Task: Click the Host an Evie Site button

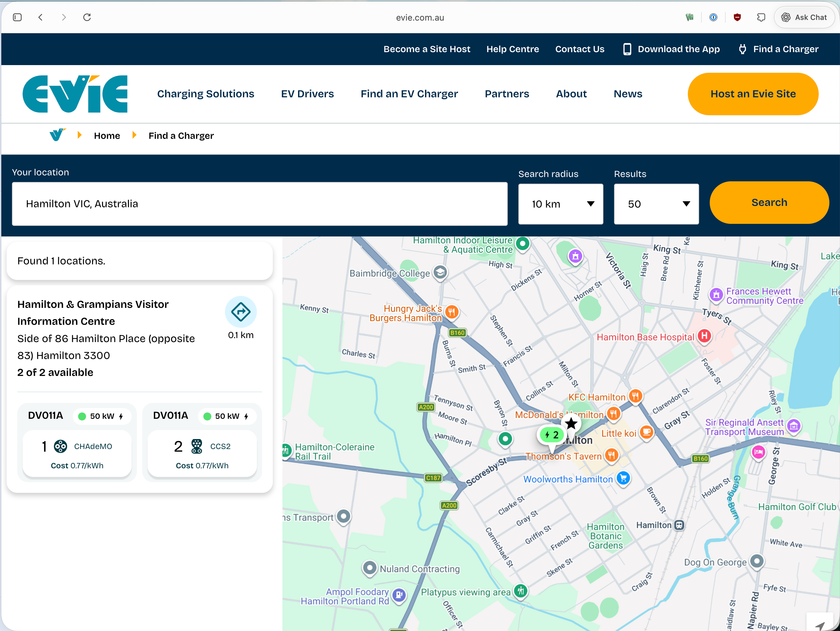Action: point(753,94)
